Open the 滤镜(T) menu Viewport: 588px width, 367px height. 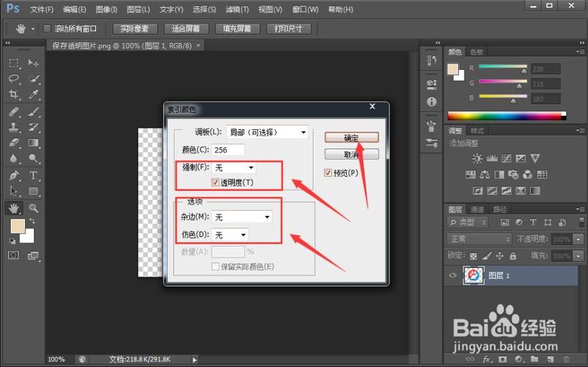tap(237, 10)
